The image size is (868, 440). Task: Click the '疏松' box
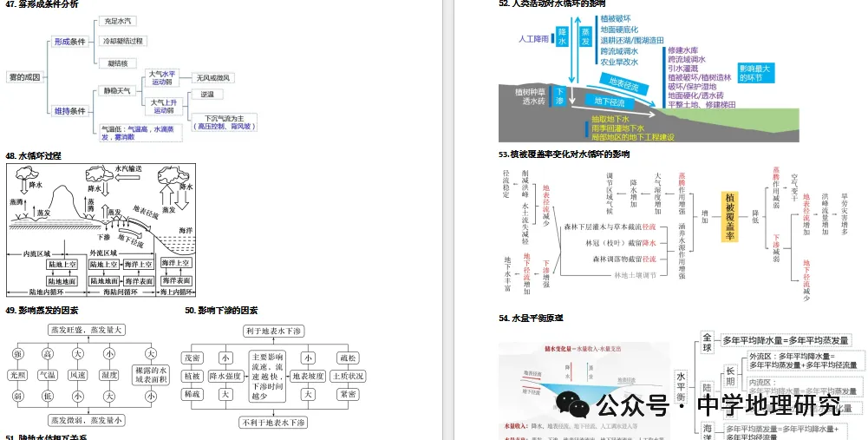pyautogui.click(x=349, y=358)
